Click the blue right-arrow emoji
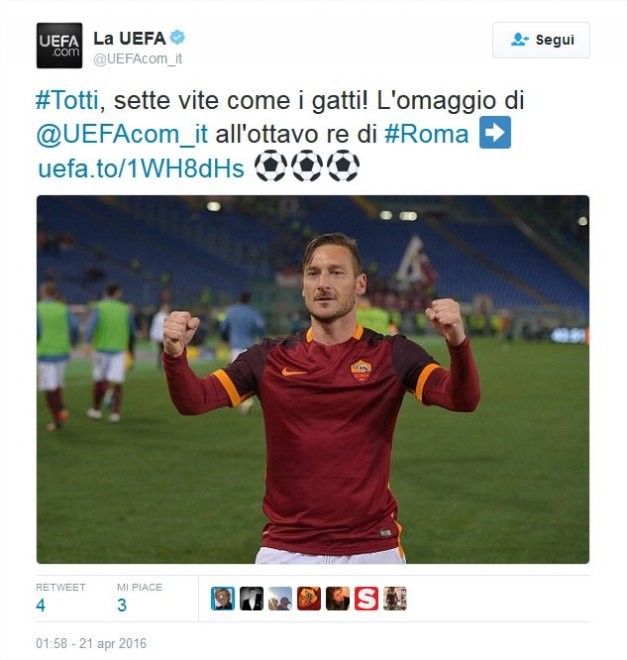This screenshot has height=660, width=627. 495,133
